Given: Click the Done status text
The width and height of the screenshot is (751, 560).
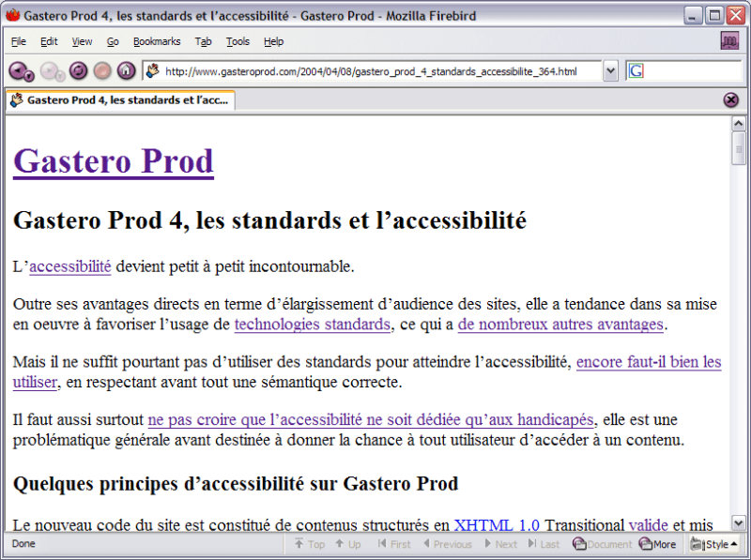Looking at the screenshot, I should coord(23,544).
